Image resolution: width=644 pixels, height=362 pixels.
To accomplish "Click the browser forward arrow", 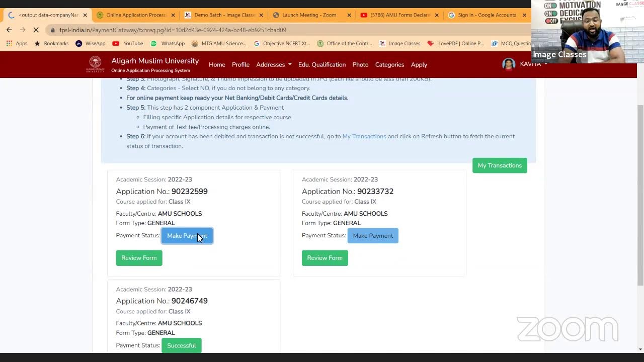I will (x=23, y=30).
